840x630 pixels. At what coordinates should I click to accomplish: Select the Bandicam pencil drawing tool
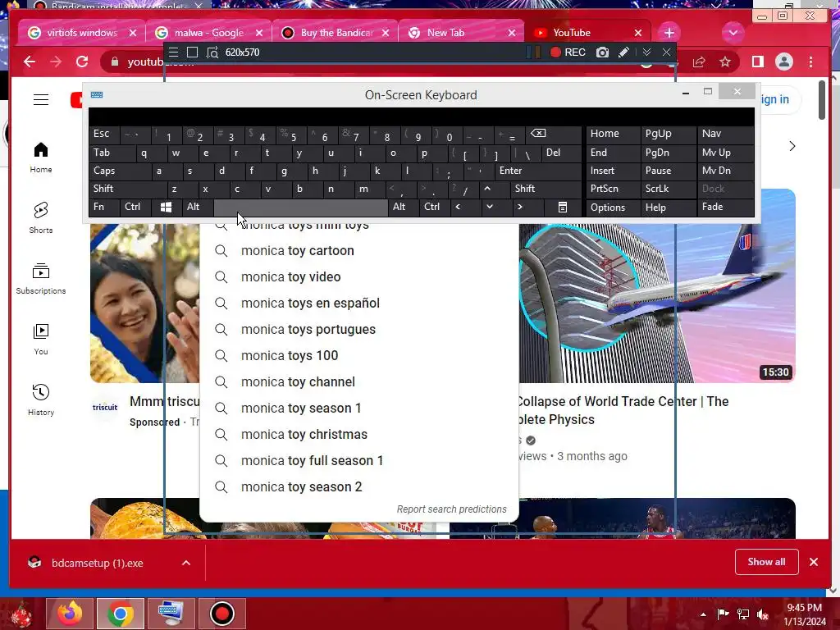coord(623,52)
